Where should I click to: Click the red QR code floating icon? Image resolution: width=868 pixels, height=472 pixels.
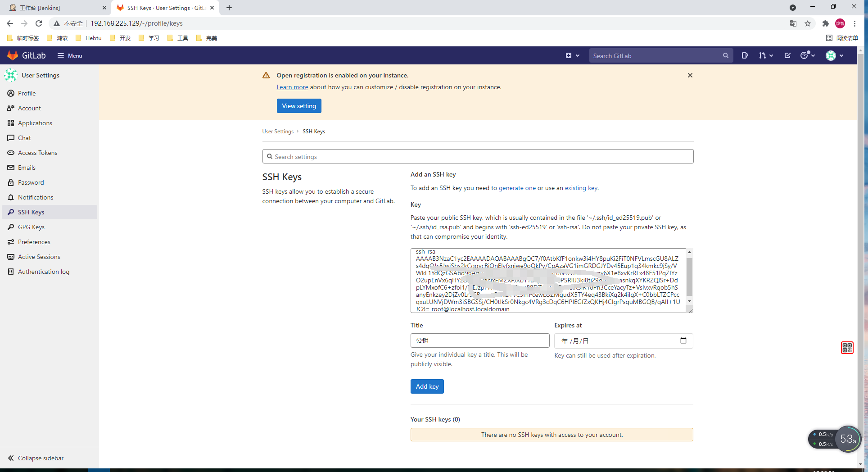pyautogui.click(x=847, y=348)
